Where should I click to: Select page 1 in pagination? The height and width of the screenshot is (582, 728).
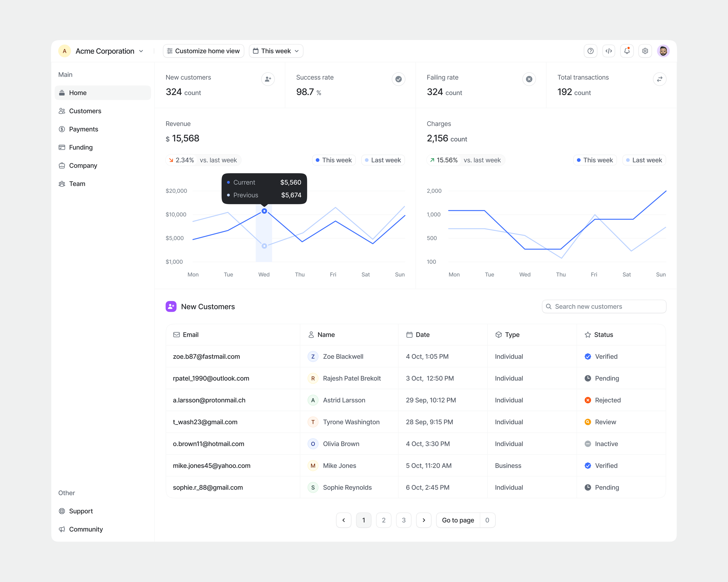(x=363, y=520)
